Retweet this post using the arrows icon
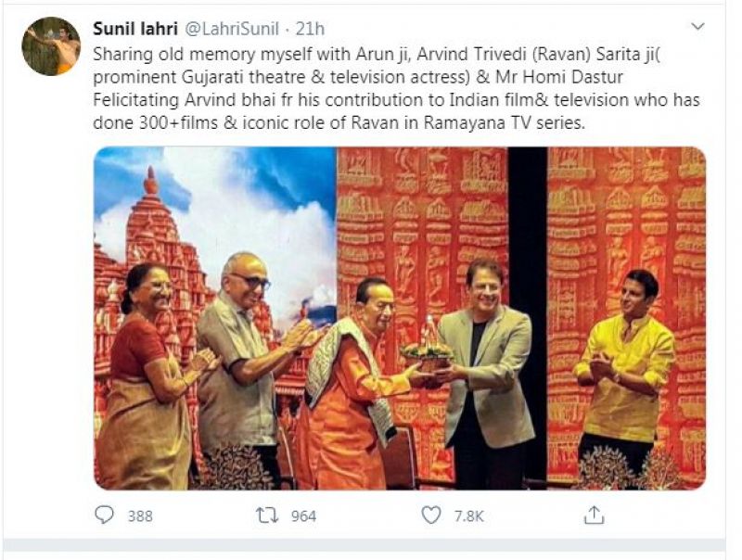The image size is (742, 560). pyautogui.click(x=267, y=515)
